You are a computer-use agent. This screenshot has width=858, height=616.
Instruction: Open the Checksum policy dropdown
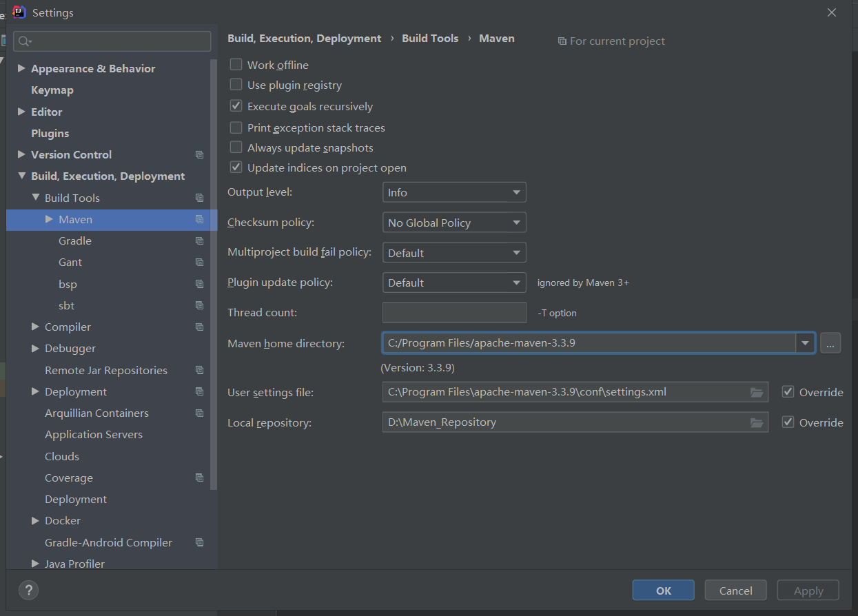(454, 223)
